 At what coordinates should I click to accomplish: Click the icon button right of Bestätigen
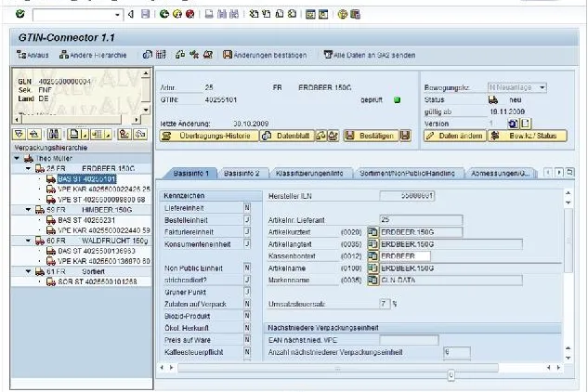pyautogui.click(x=405, y=136)
